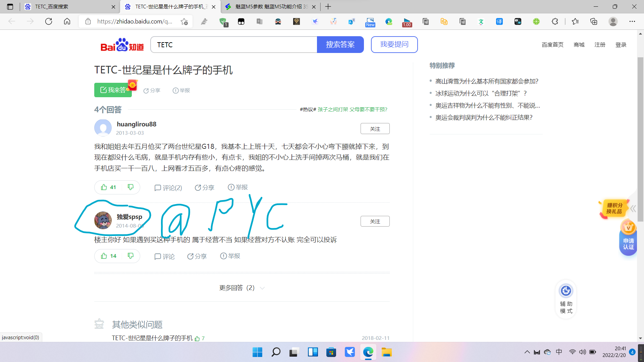Open the Favorites list icon
The height and width of the screenshot is (362, 644).
coord(575,21)
